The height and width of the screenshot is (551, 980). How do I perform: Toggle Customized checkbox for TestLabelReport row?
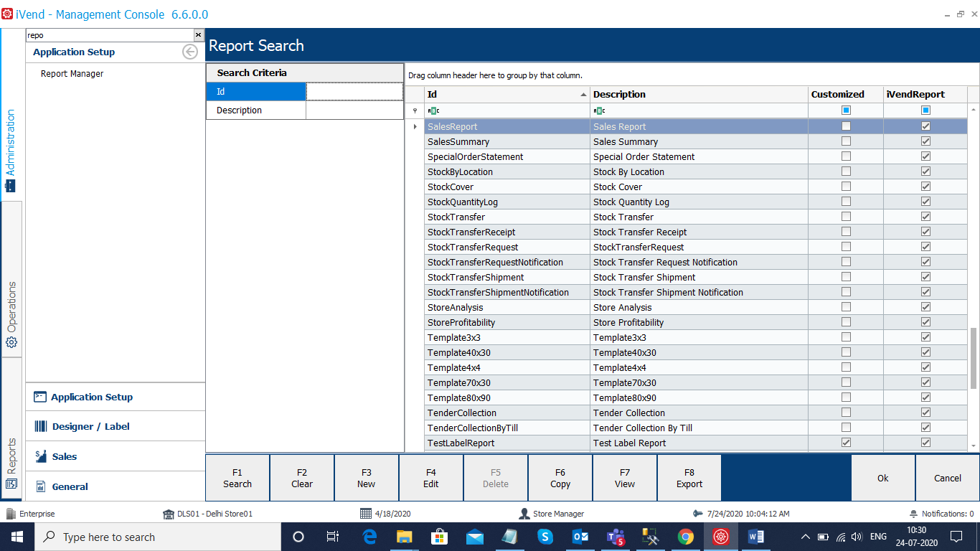847,443
